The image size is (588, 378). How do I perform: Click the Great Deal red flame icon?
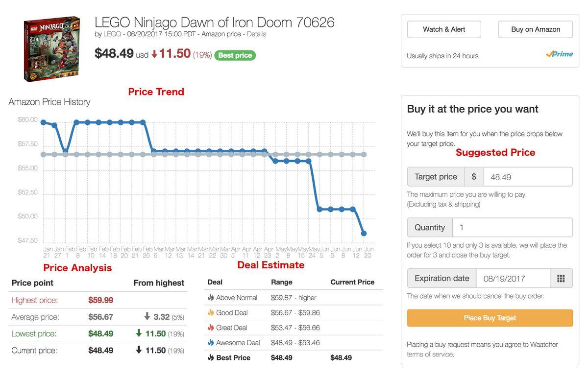click(211, 328)
